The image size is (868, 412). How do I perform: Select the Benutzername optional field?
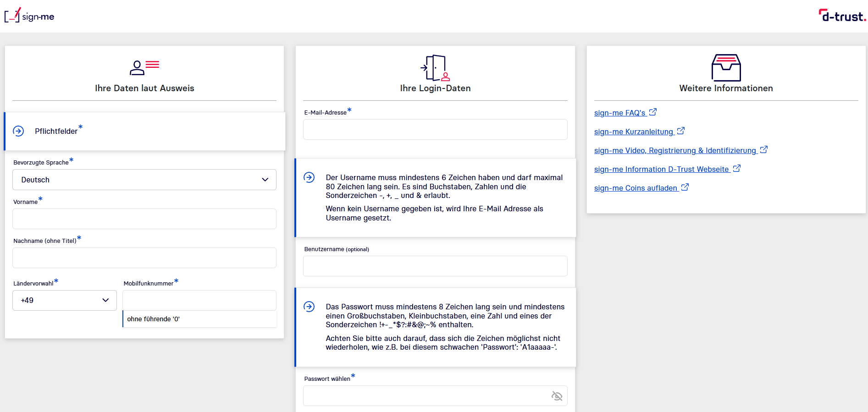435,266
